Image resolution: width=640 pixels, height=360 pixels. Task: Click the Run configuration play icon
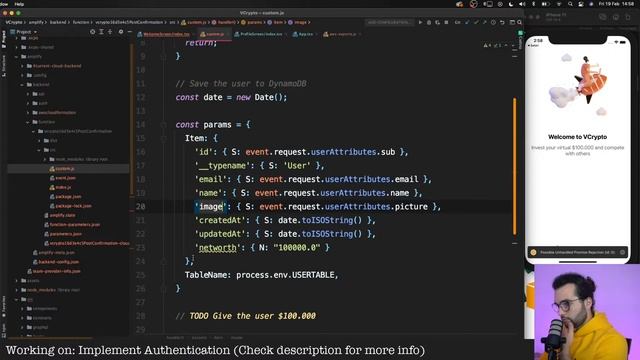click(x=420, y=22)
